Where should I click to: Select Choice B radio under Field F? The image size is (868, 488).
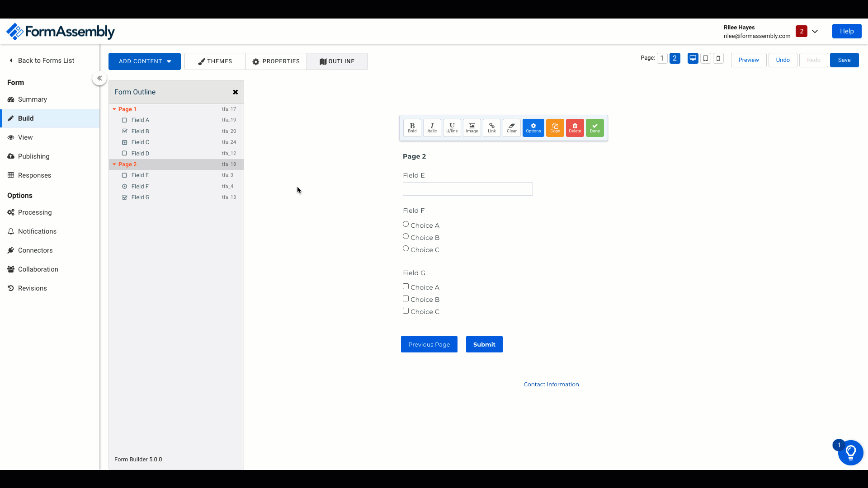click(x=406, y=236)
